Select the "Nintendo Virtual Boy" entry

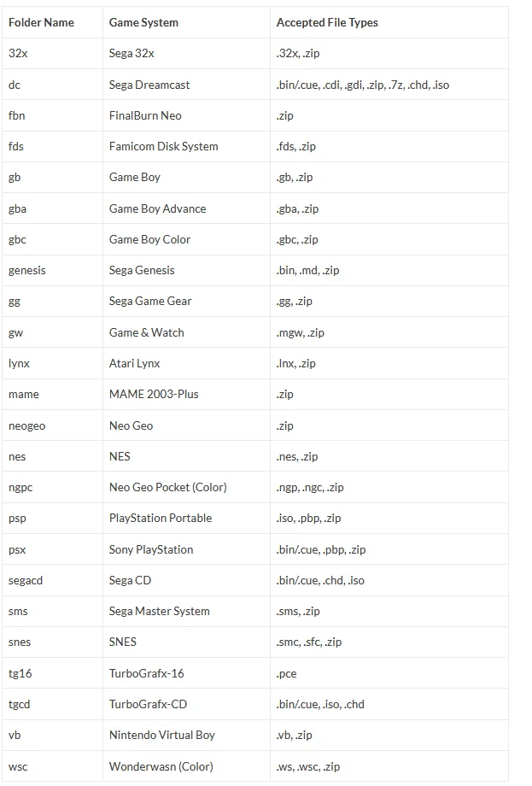pyautogui.click(x=161, y=735)
